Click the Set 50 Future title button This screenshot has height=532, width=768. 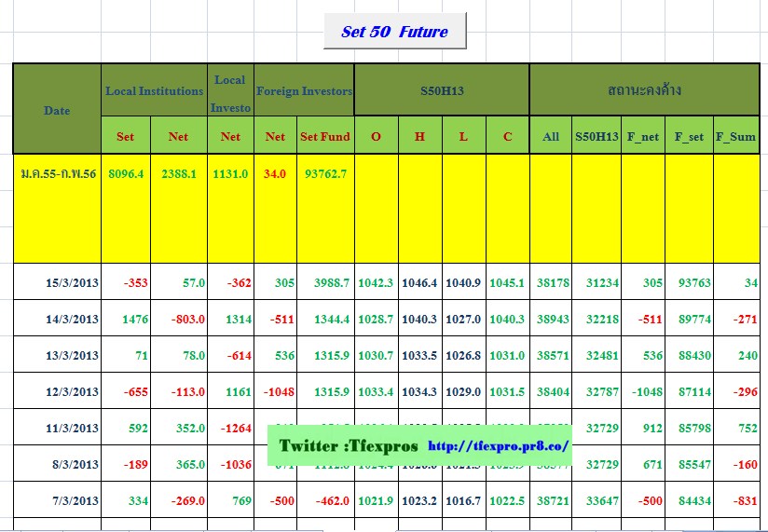pos(394,32)
